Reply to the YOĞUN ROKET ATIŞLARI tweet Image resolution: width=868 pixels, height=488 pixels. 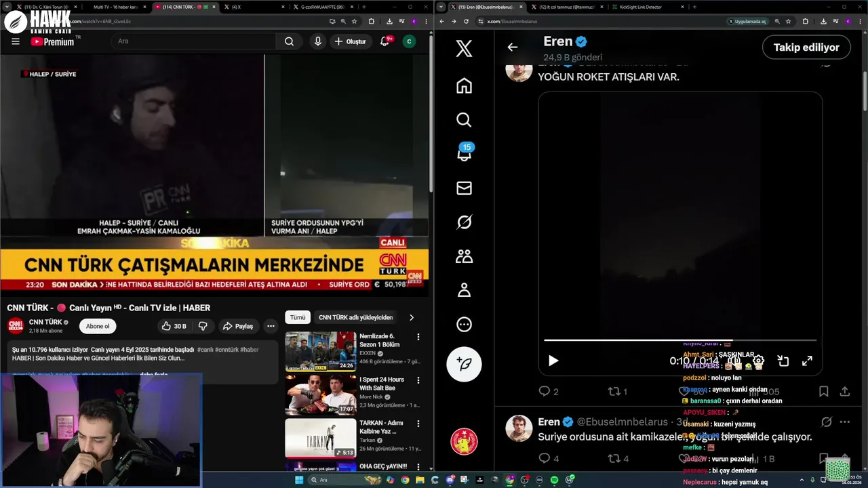(548, 391)
